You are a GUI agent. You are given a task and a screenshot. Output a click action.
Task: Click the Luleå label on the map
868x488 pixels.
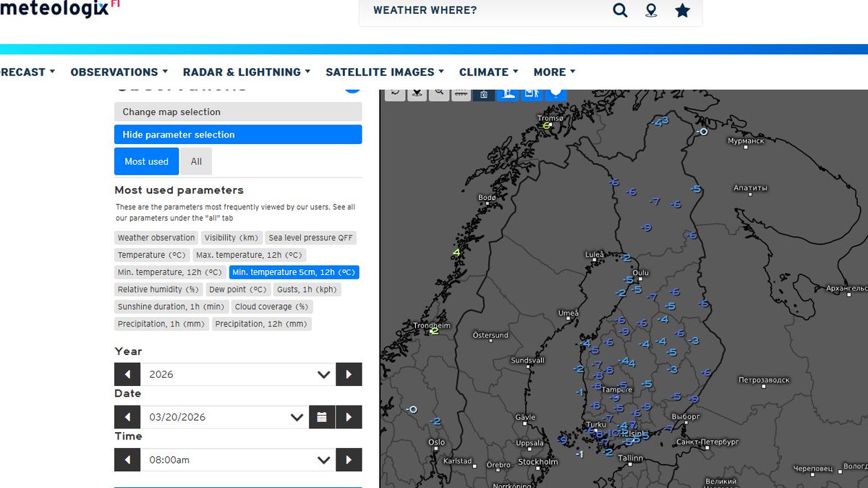pyautogui.click(x=594, y=255)
